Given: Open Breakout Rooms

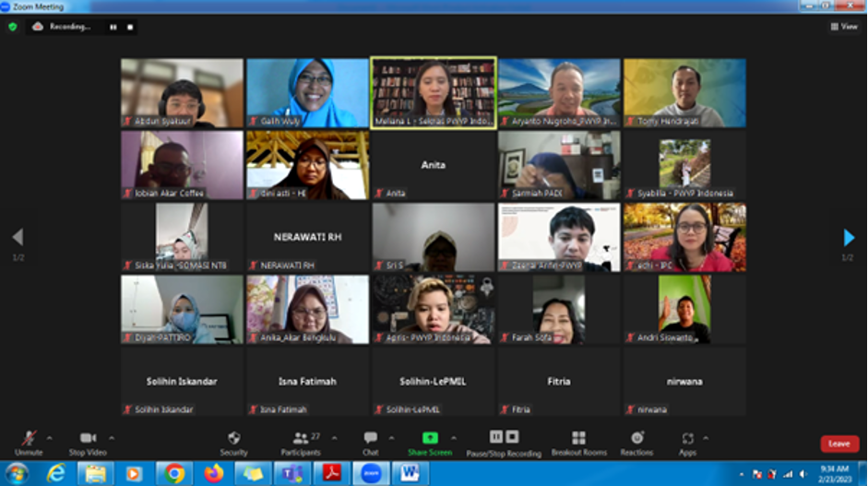Looking at the screenshot, I should click(578, 439).
